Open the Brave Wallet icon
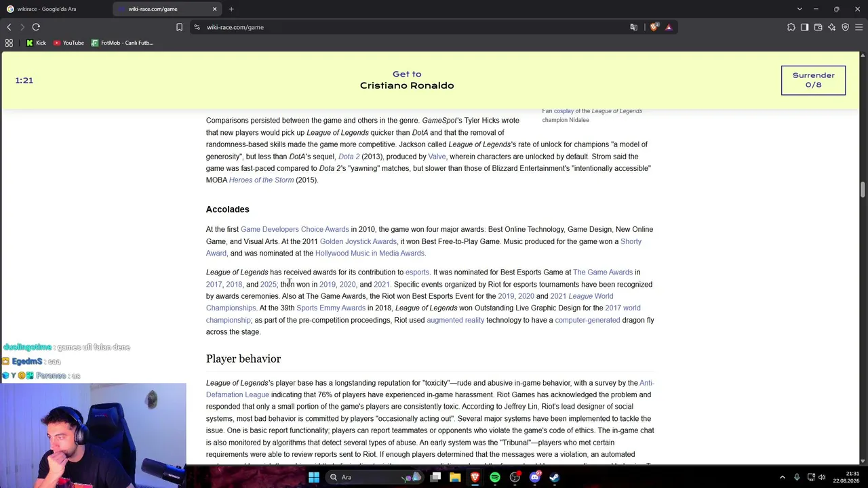868x488 pixels. click(818, 27)
